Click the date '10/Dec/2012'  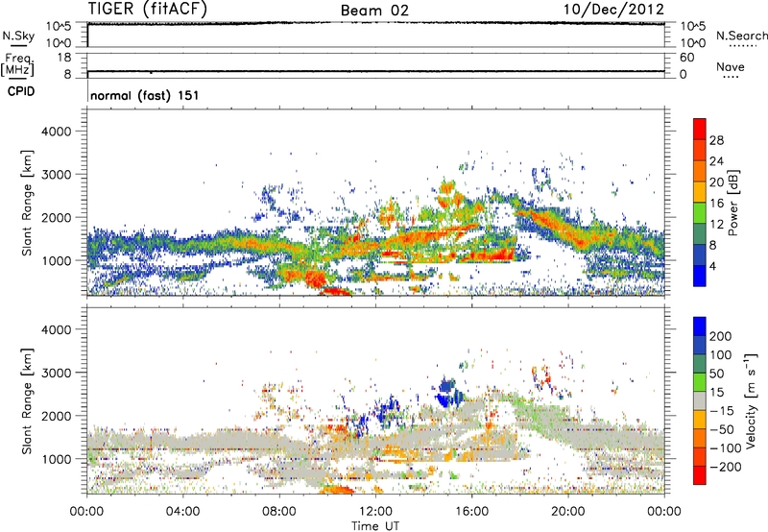(613, 10)
